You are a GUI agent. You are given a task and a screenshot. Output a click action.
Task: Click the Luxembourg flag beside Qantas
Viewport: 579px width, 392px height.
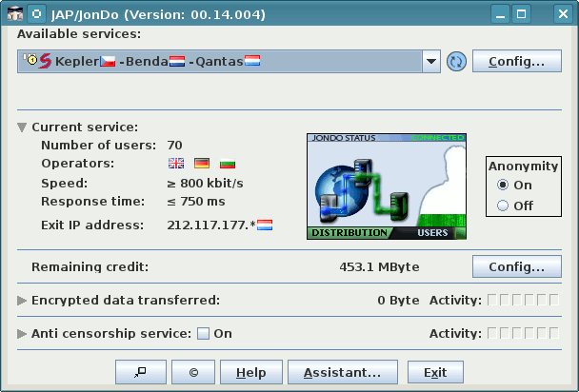252,61
